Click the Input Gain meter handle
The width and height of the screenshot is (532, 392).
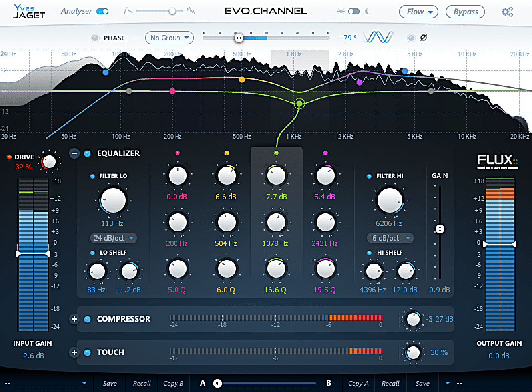(x=33, y=254)
